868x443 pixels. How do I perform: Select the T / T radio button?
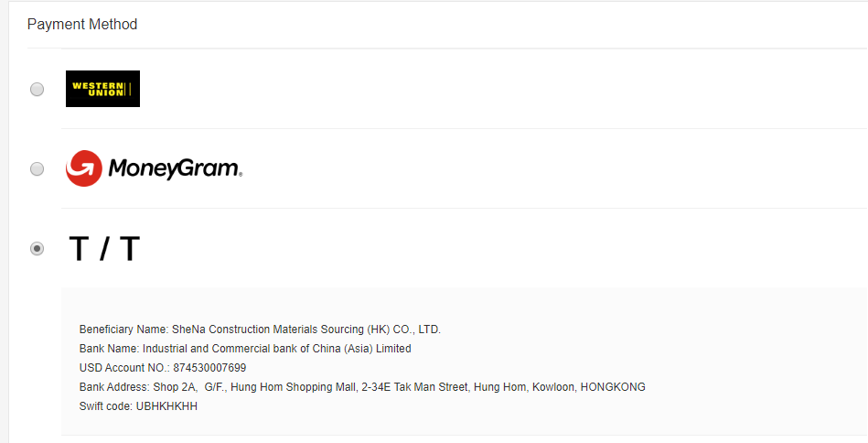37,248
